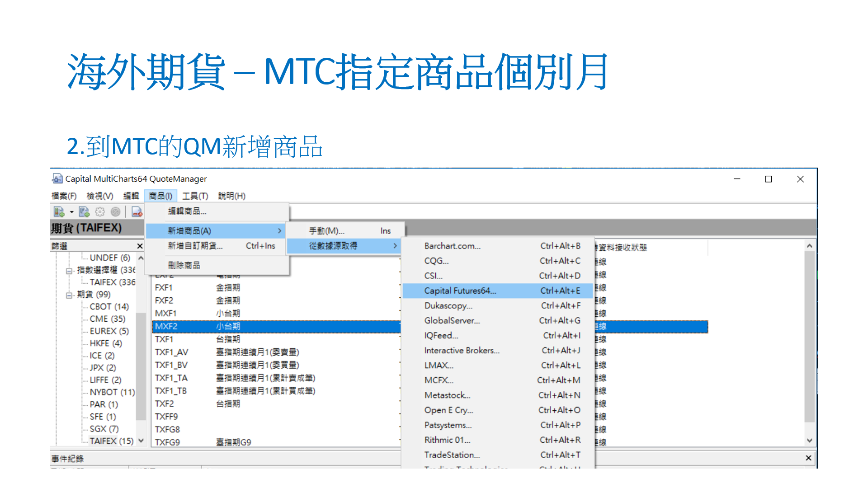Open the add symbol icon's dropdown arrow

[71, 212]
